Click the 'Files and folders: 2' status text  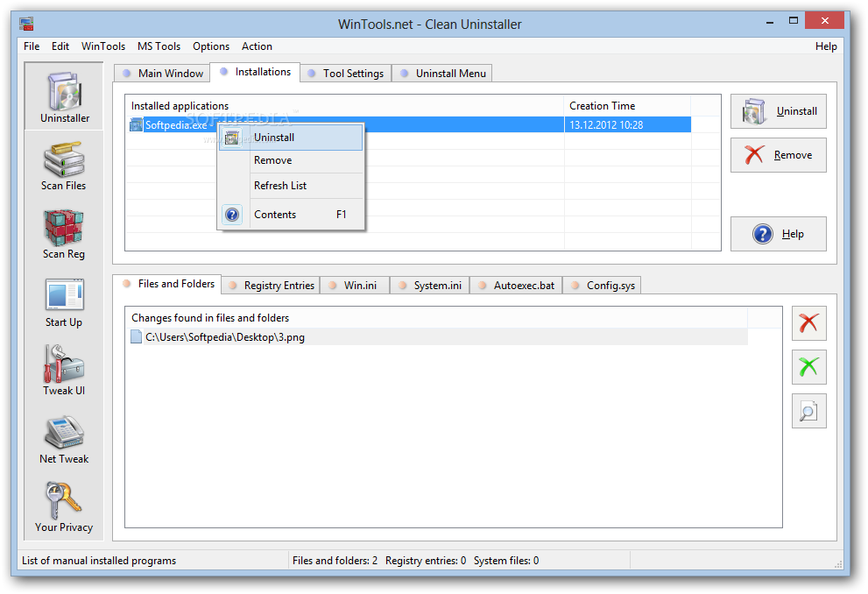tap(335, 561)
